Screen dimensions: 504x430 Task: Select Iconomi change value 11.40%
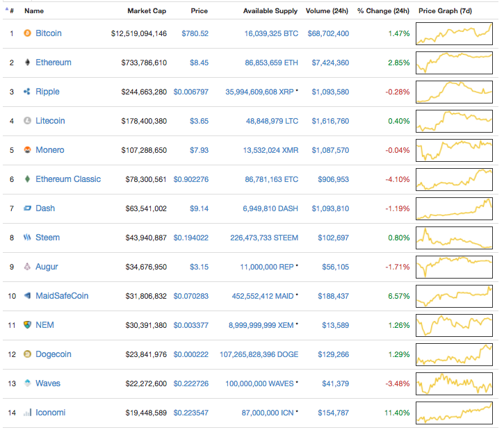click(x=397, y=413)
